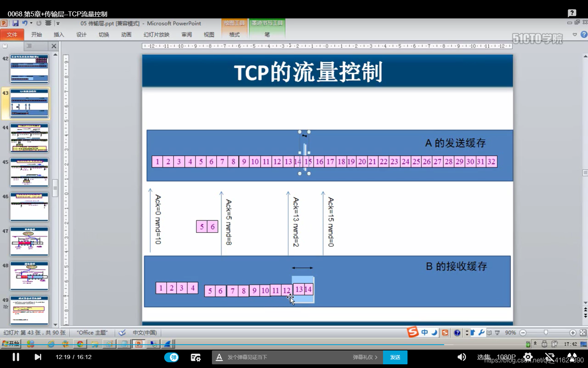Viewport: 588px width, 368px height.
Task: Open the 1080P quality selector
Action: [x=506, y=357]
